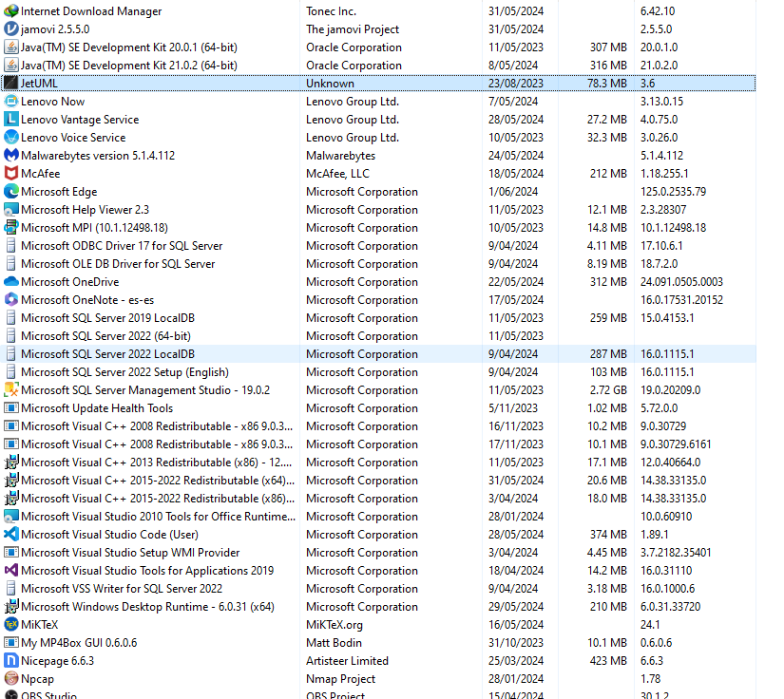Click version 16.0.17531.20152
This screenshot has height=699, width=784.
(x=681, y=300)
